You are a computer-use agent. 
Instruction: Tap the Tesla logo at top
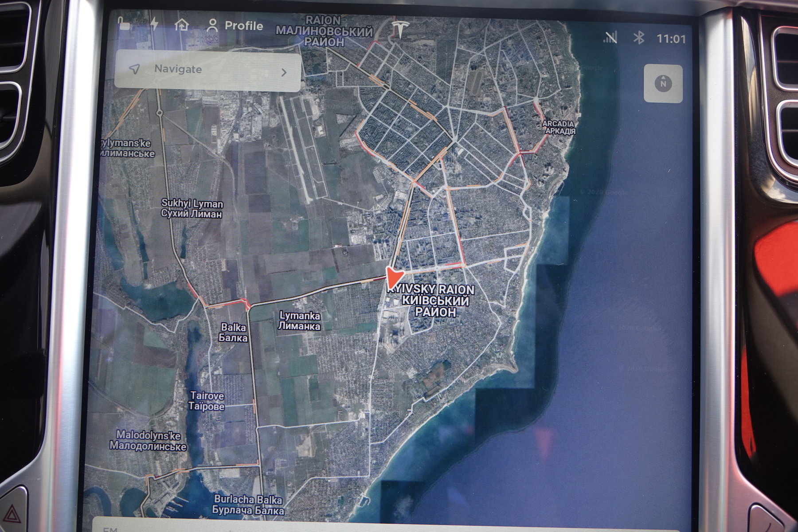[401, 29]
